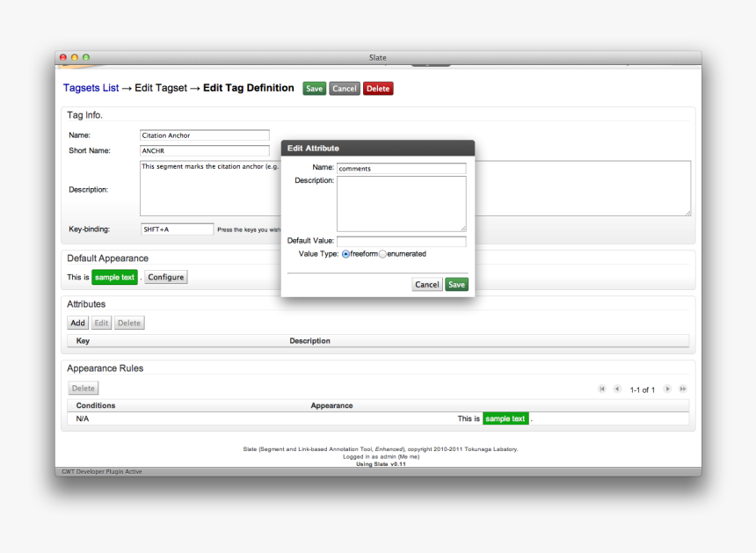Click 'GWT Developer Plugin Active' status text
The image size is (756, 553).
tap(102, 471)
